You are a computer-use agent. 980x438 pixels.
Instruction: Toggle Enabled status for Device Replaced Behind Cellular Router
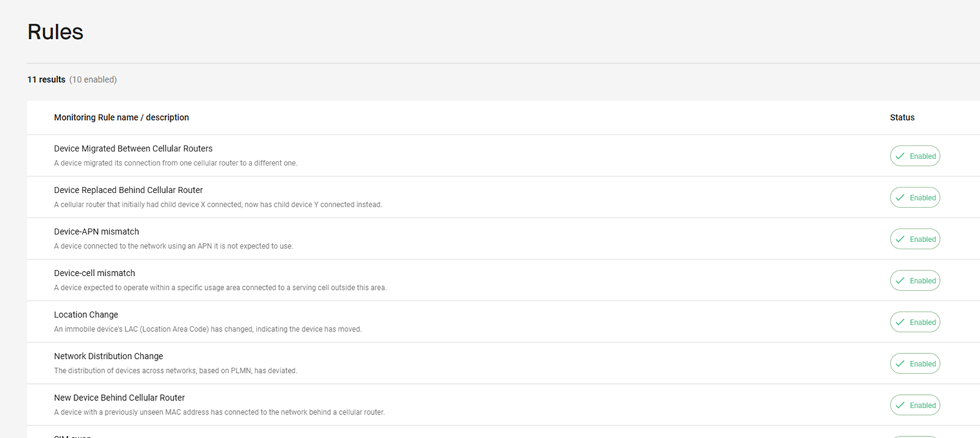coord(915,198)
